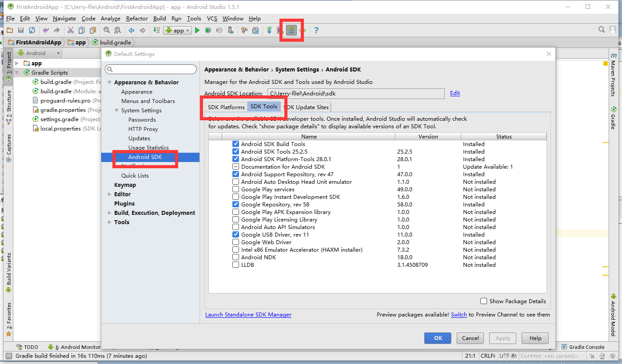This screenshot has width=622, height=364.
Task: Run the app with green play icon
Action: (x=197, y=30)
